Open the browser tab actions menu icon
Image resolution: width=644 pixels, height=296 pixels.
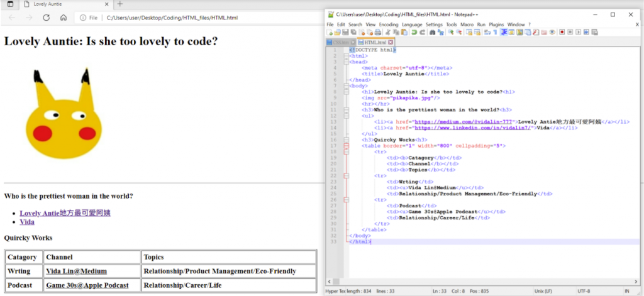[x=10, y=4]
